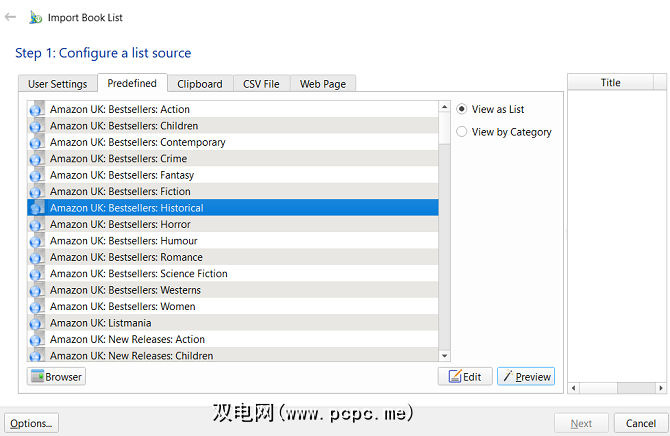670x436 pixels.
Task: Open the Browser button
Action: (56, 377)
